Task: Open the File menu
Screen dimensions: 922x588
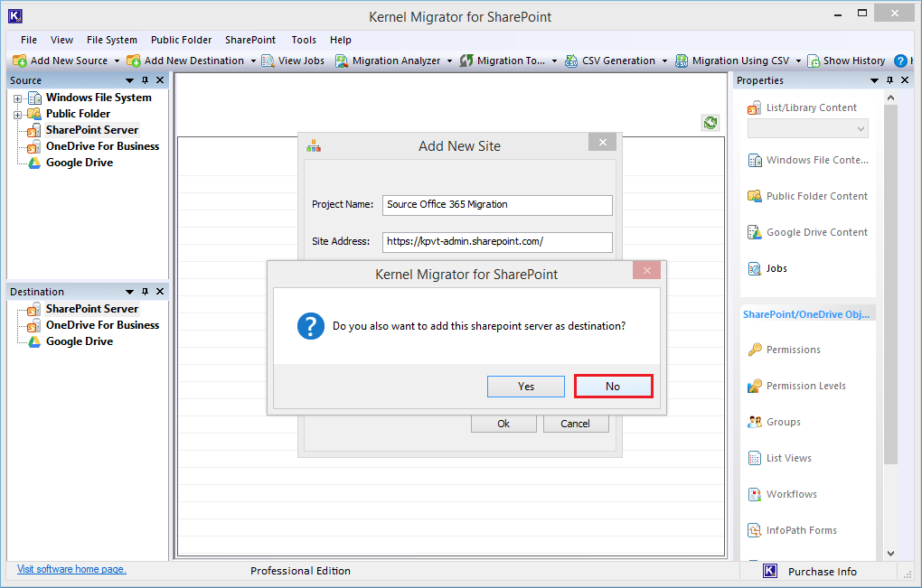Action: pyautogui.click(x=29, y=40)
